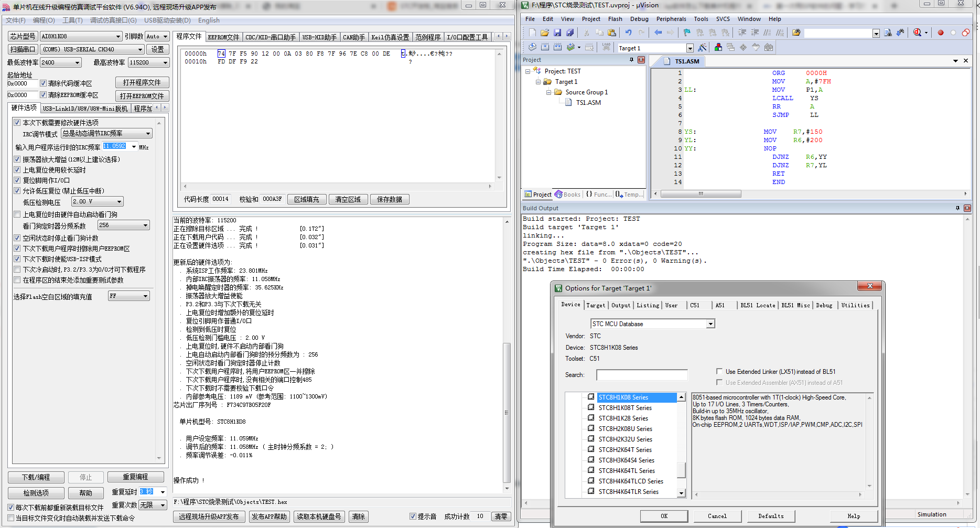The height and width of the screenshot is (528, 980).
Task: Expand the STC MCU Database dropdown
Action: click(x=710, y=324)
